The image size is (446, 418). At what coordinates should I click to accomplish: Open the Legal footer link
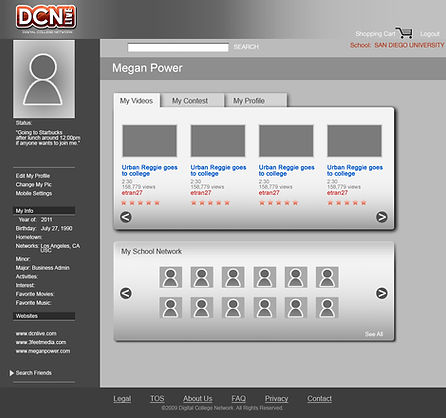pos(122,399)
